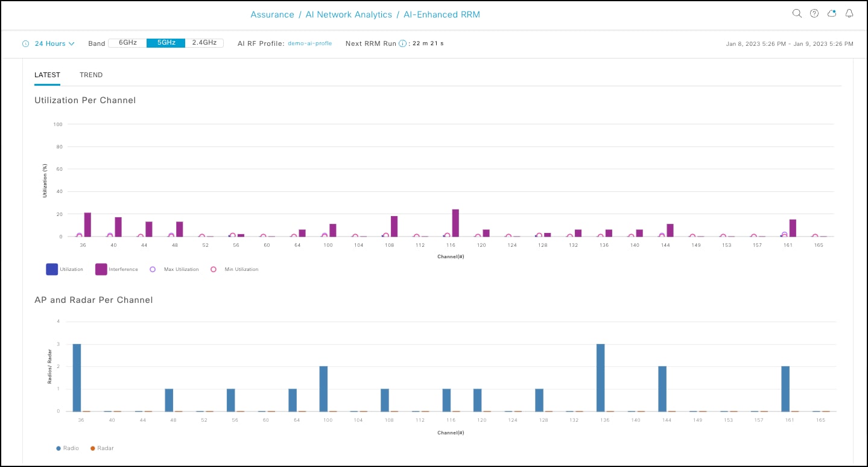Viewport: 868px width, 467px height.
Task: Toggle the Interference legend swatch
Action: click(101, 269)
